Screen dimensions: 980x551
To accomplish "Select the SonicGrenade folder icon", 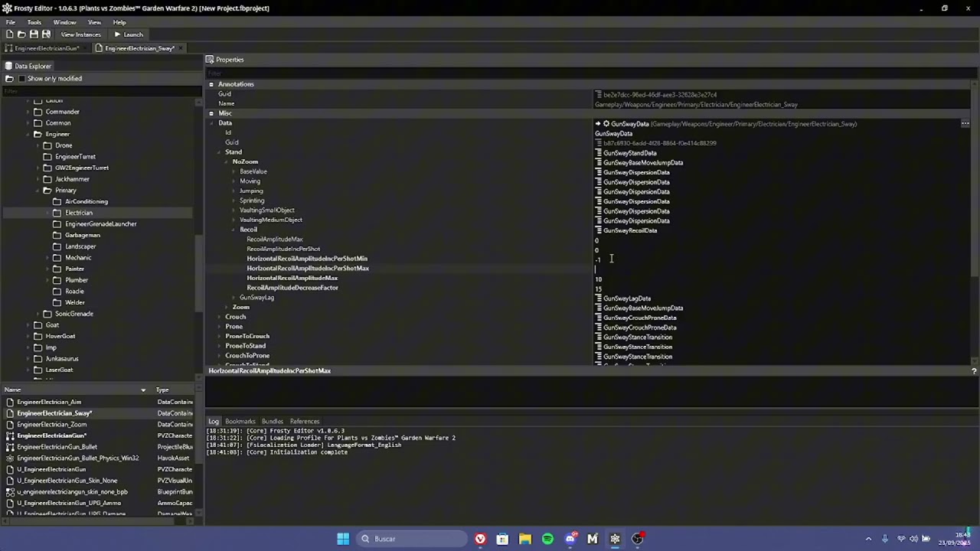I will (47, 314).
